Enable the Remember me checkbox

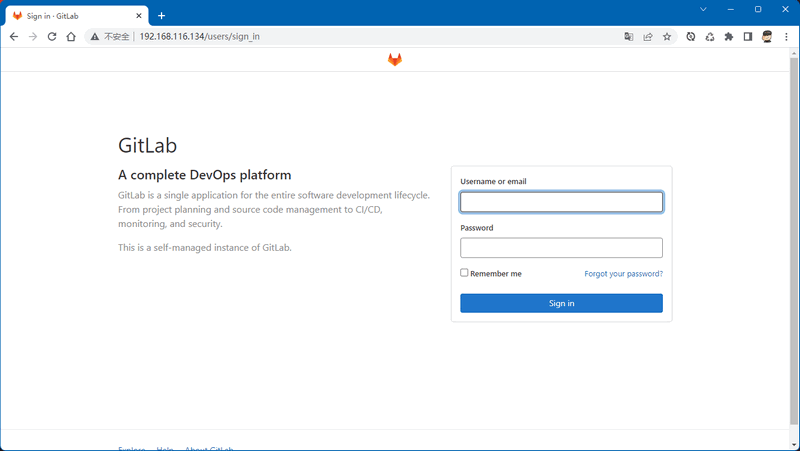pos(464,273)
